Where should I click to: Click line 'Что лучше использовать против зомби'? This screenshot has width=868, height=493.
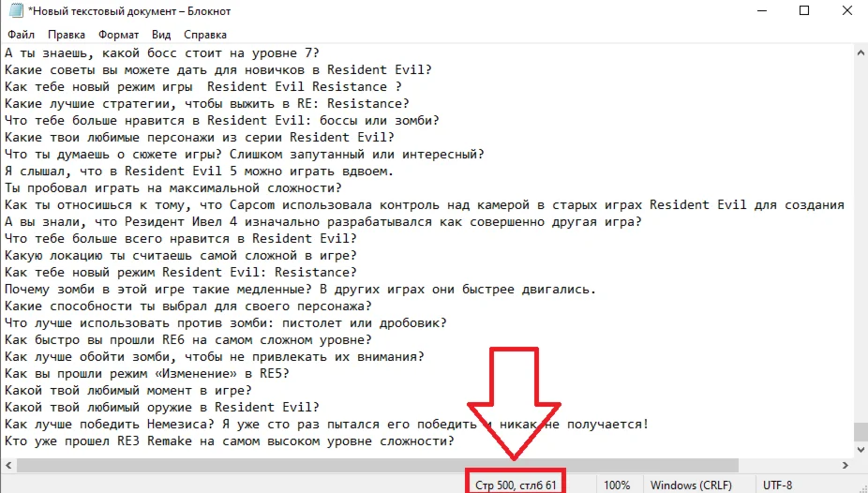click(226, 323)
